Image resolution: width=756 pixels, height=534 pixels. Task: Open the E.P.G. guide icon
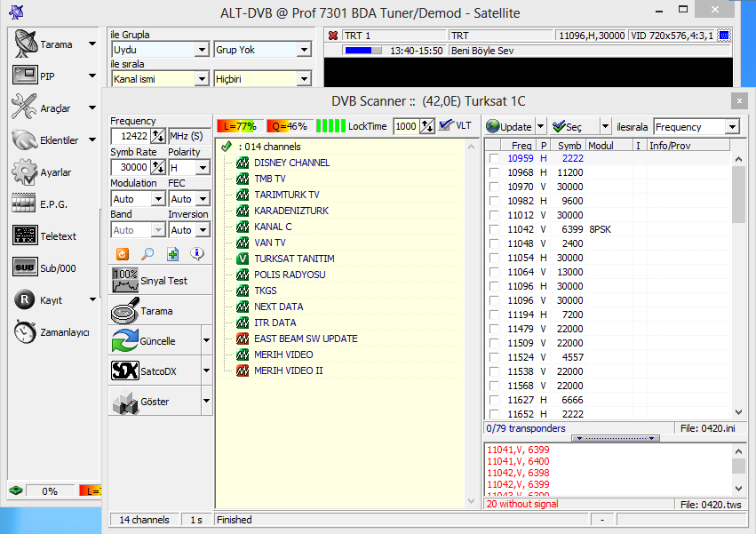[24, 203]
